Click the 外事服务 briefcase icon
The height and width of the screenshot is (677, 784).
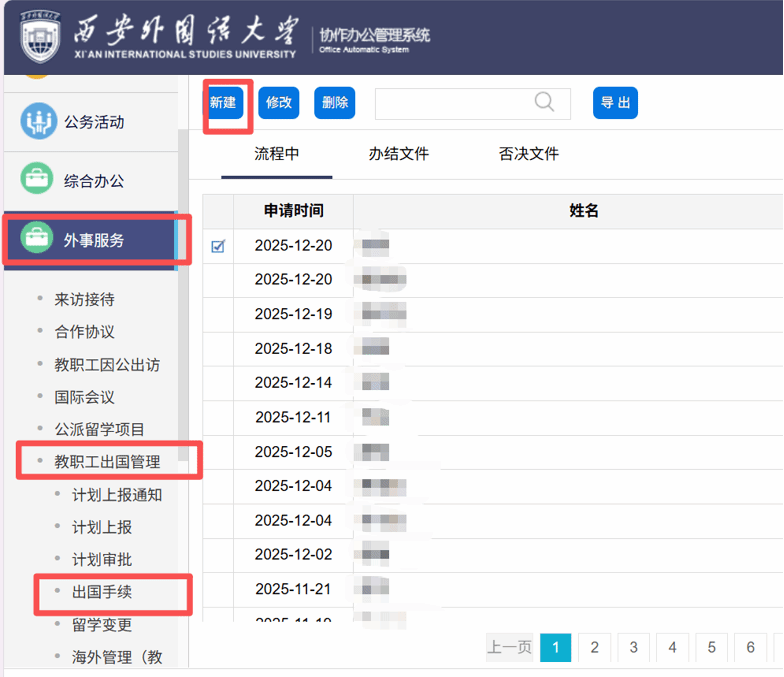coord(38,240)
